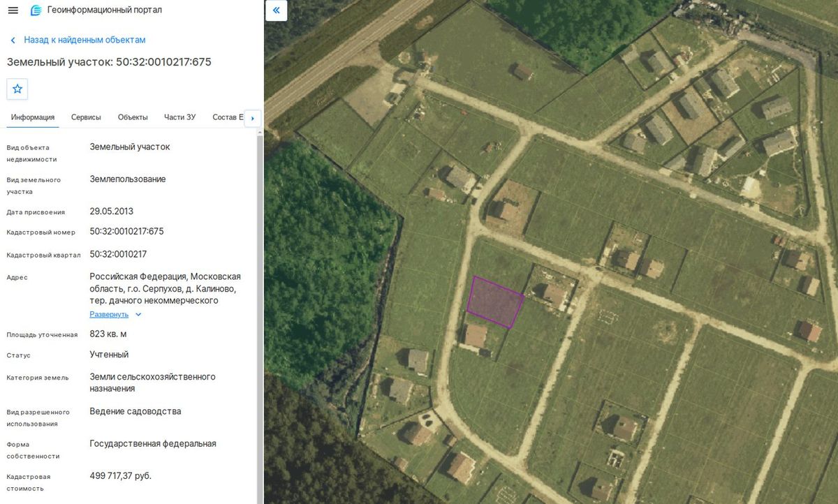Select the status value Учтенный
This screenshot has width=838, height=504.
(109, 355)
